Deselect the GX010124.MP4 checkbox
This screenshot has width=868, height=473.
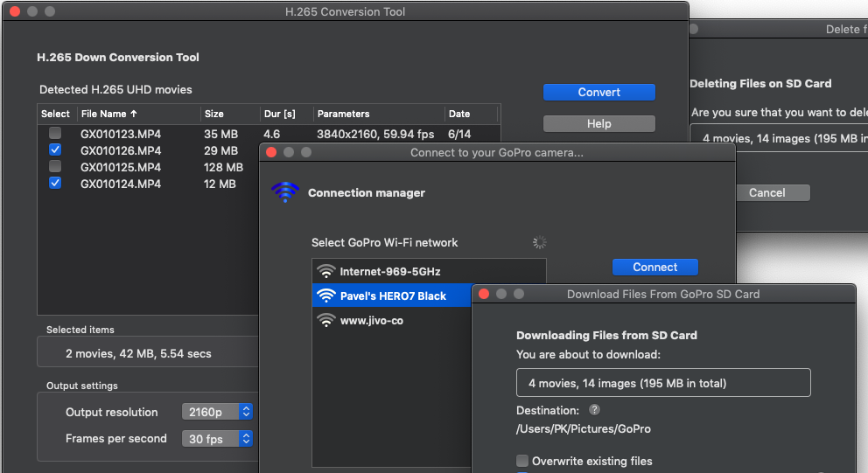(x=55, y=183)
